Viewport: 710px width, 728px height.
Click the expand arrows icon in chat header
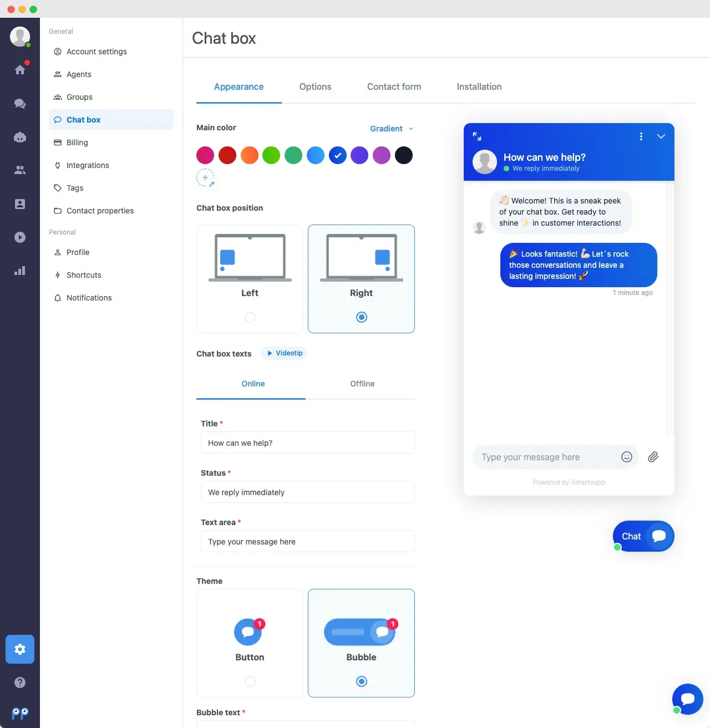477,136
